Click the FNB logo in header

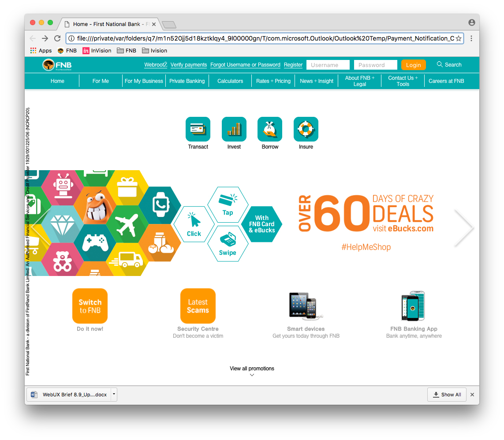point(57,65)
